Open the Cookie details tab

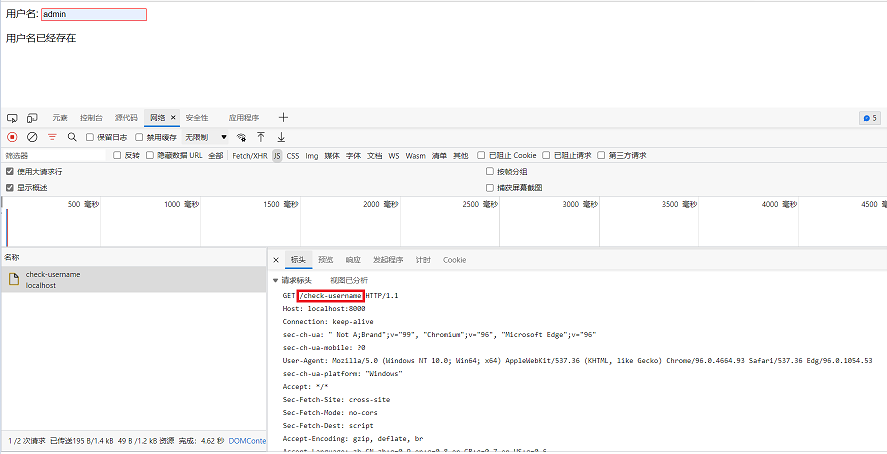(x=455, y=260)
